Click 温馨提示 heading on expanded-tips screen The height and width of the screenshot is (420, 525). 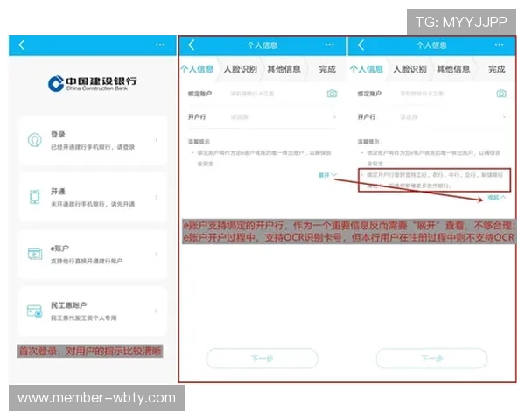pyautogui.click(x=368, y=142)
